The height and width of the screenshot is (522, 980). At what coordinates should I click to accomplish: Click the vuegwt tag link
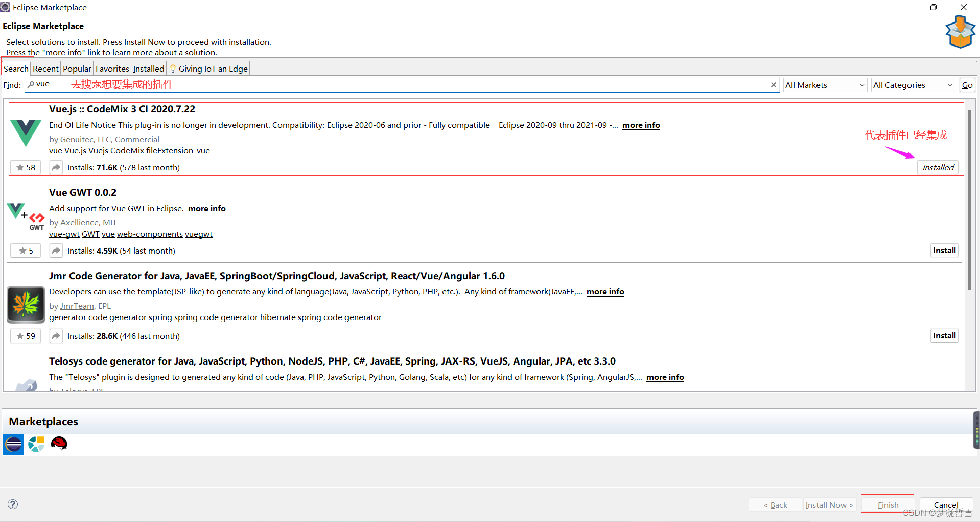pyautogui.click(x=199, y=234)
